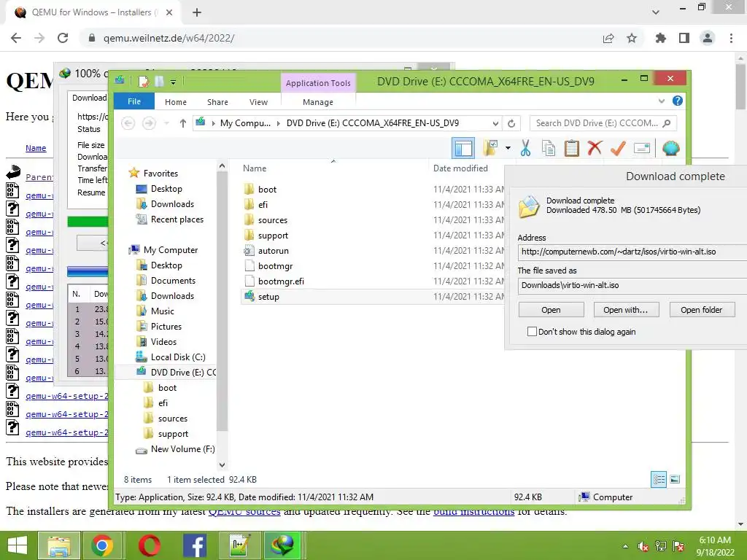Go up one folder level arrow
Image resolution: width=747 pixels, height=560 pixels.
(183, 123)
